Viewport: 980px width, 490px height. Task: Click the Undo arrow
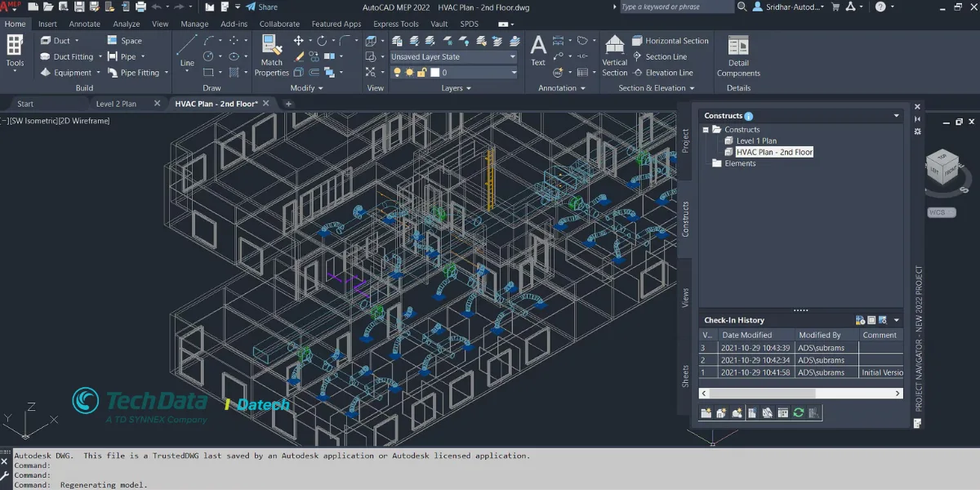[x=158, y=7]
